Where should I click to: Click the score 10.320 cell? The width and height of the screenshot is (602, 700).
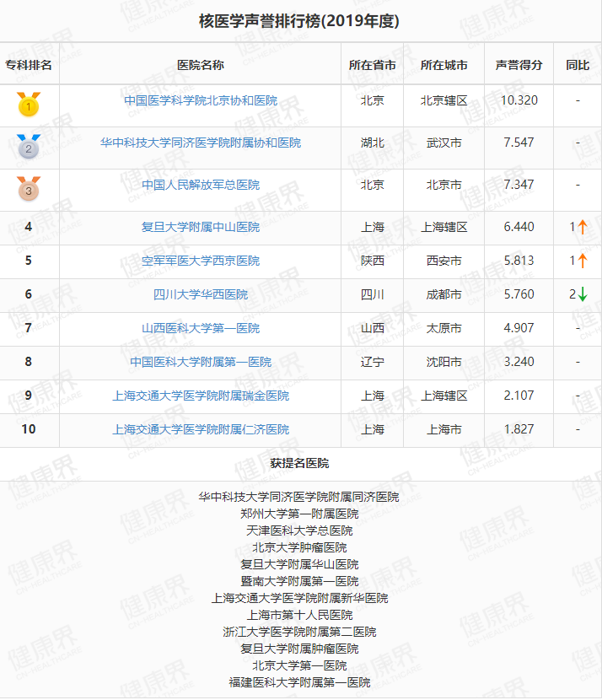tap(519, 100)
